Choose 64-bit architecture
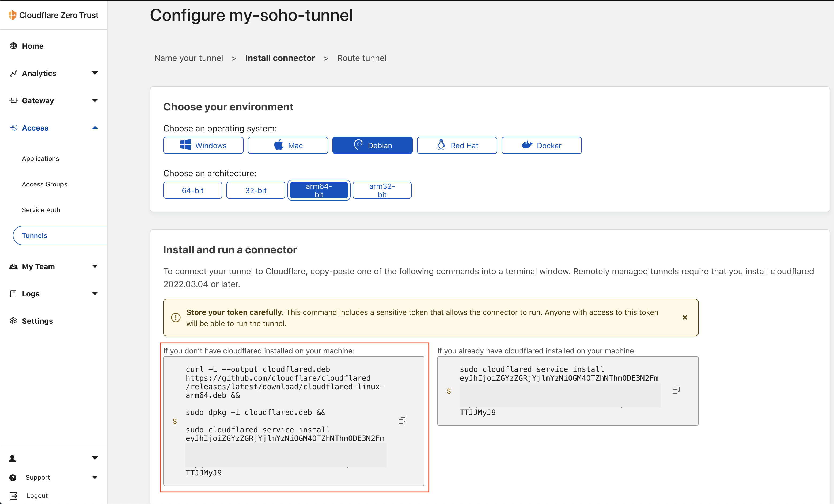This screenshot has width=834, height=504. click(193, 190)
